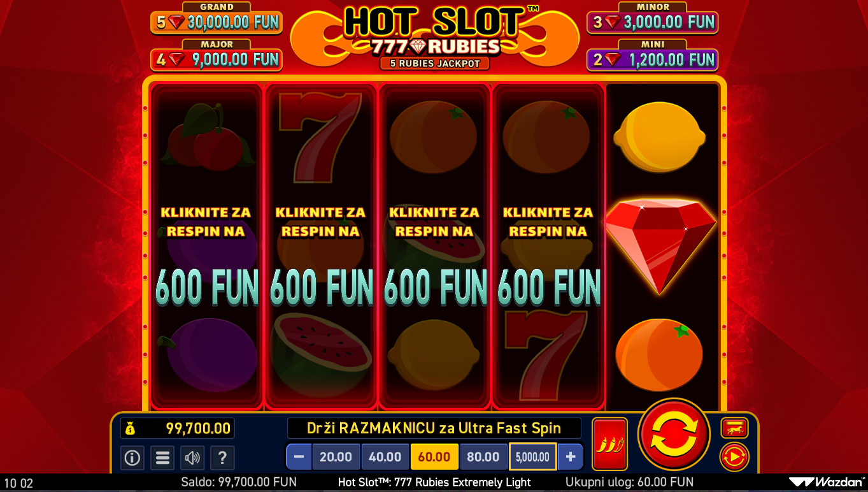This screenshot has height=492, width=868.
Task: Decrease bet with the minus button
Action: 299,457
